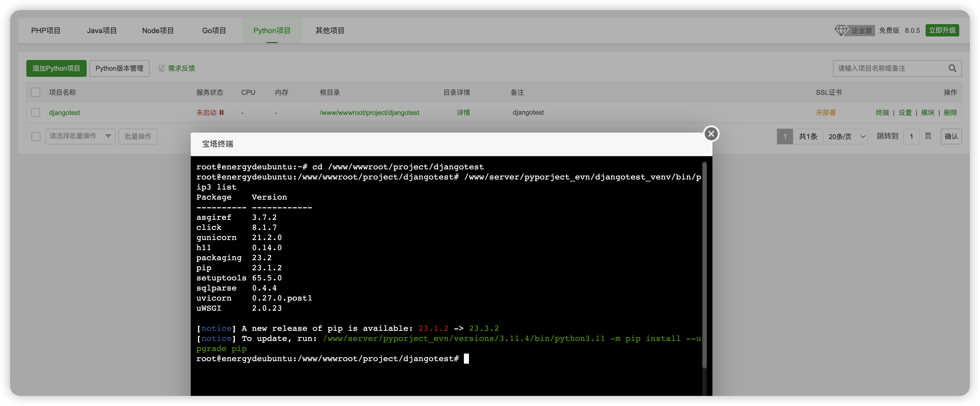
Task: Open 终端 for djangotest
Action: click(x=882, y=112)
